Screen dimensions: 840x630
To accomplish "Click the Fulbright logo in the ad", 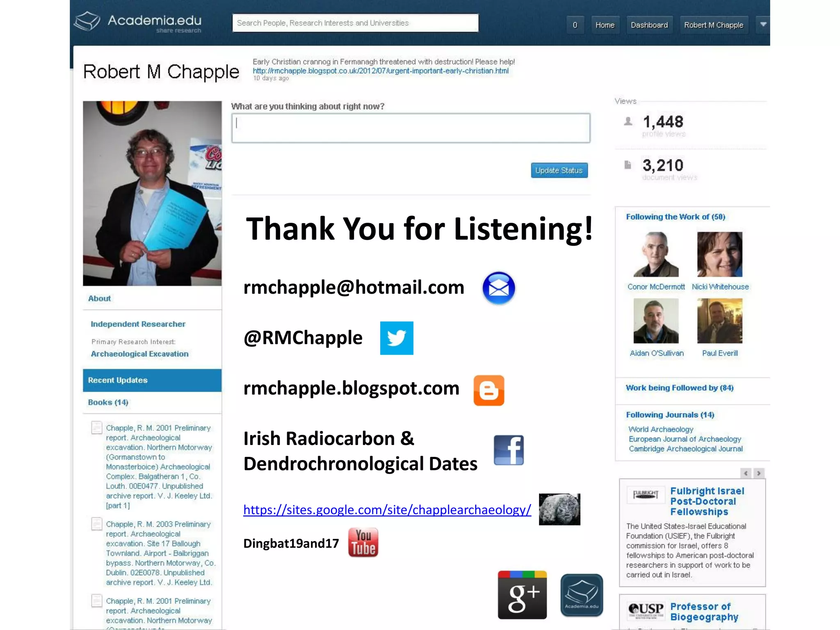I will click(x=646, y=494).
